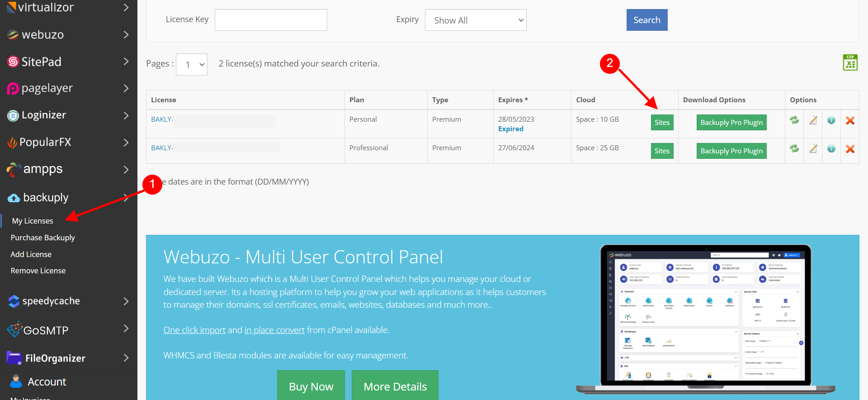Open Add License menu item
Viewport: 868px width, 400px height.
click(31, 254)
